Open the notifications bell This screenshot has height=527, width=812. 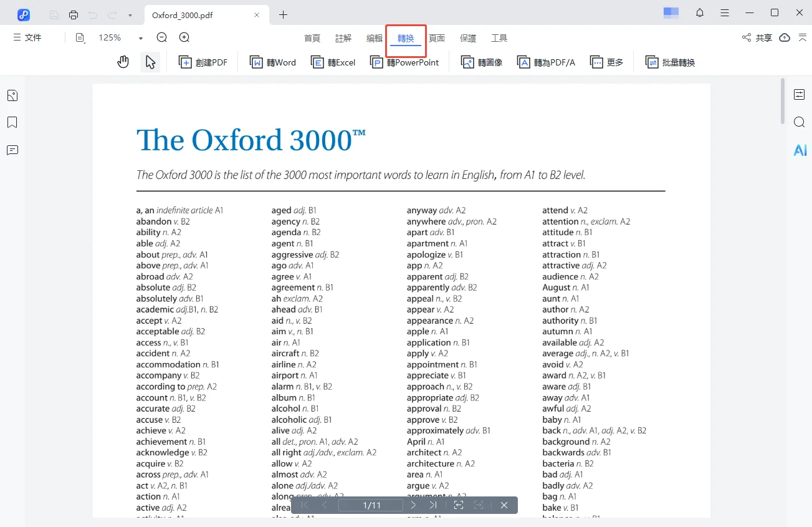pyautogui.click(x=700, y=13)
